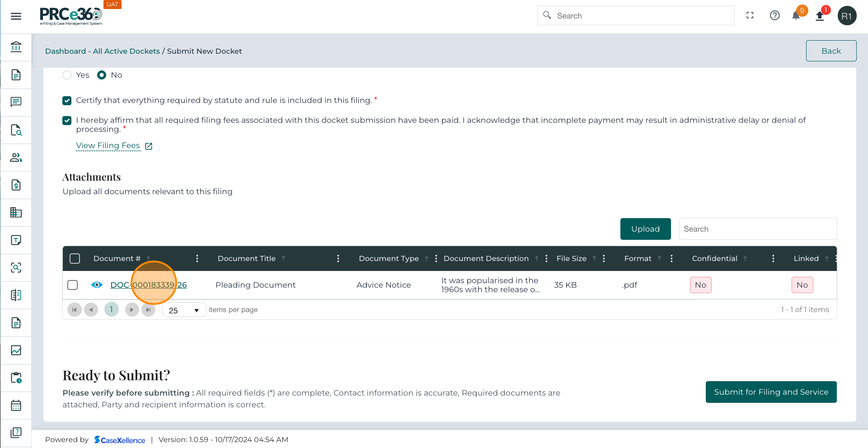Open the items per page dropdown
Screen dimensions: 868x448
pos(184,310)
